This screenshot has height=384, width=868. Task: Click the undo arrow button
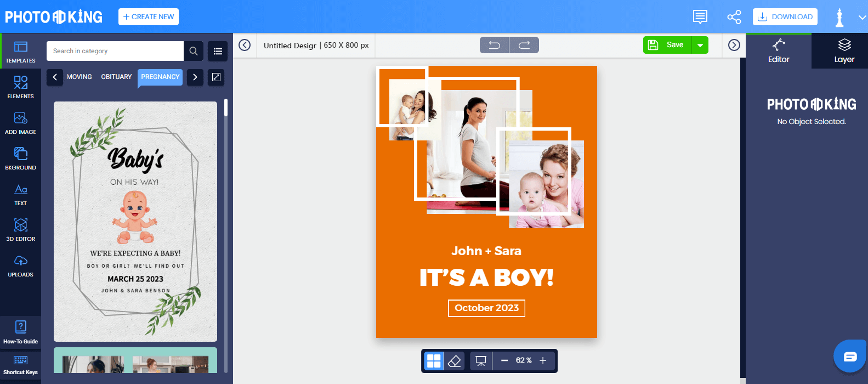(x=494, y=45)
